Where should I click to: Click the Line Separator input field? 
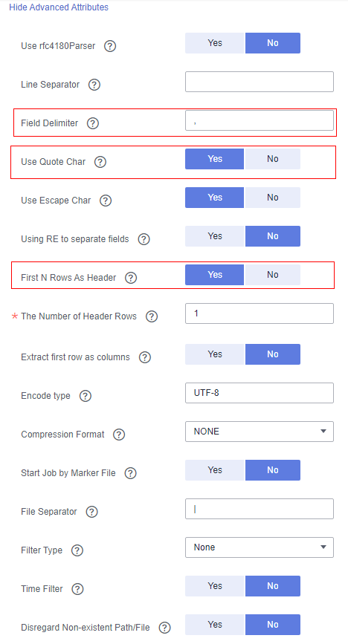pos(260,82)
